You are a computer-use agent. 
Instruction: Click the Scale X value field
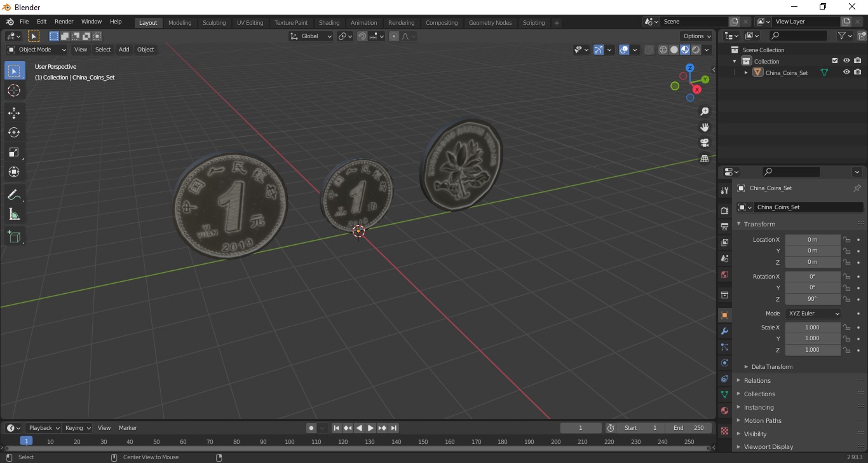(813, 328)
